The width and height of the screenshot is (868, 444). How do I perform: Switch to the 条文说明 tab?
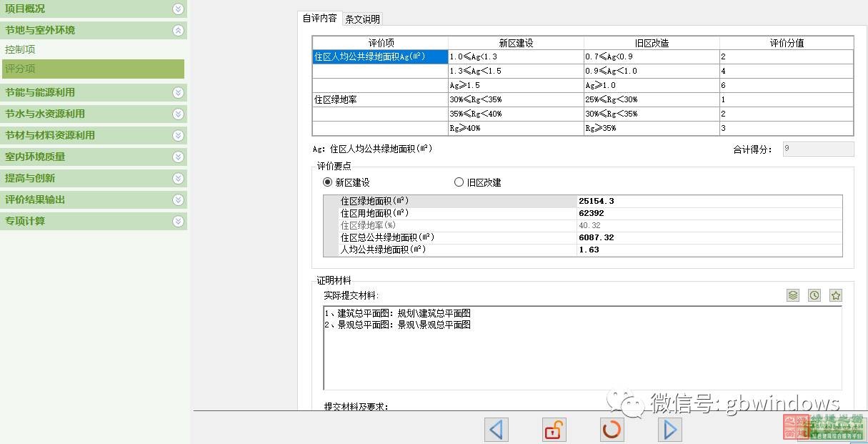click(363, 19)
